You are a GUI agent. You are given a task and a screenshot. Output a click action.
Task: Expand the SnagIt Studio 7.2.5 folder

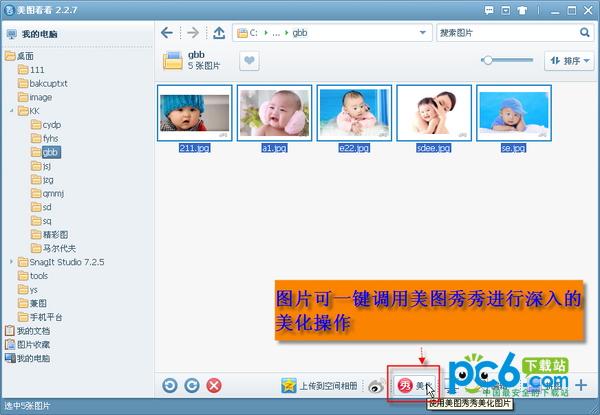11,262
